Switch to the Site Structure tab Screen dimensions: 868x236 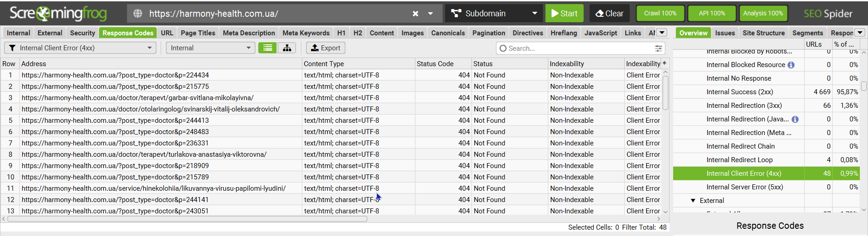pos(763,33)
